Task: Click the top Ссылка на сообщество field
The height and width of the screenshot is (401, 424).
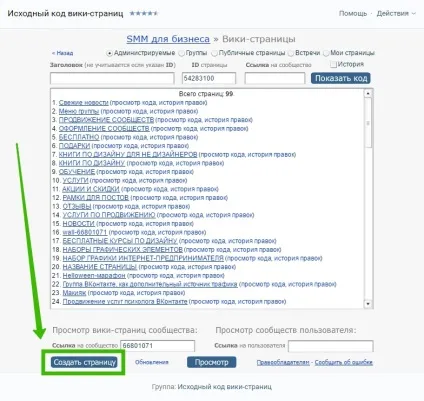Action: tap(275, 79)
